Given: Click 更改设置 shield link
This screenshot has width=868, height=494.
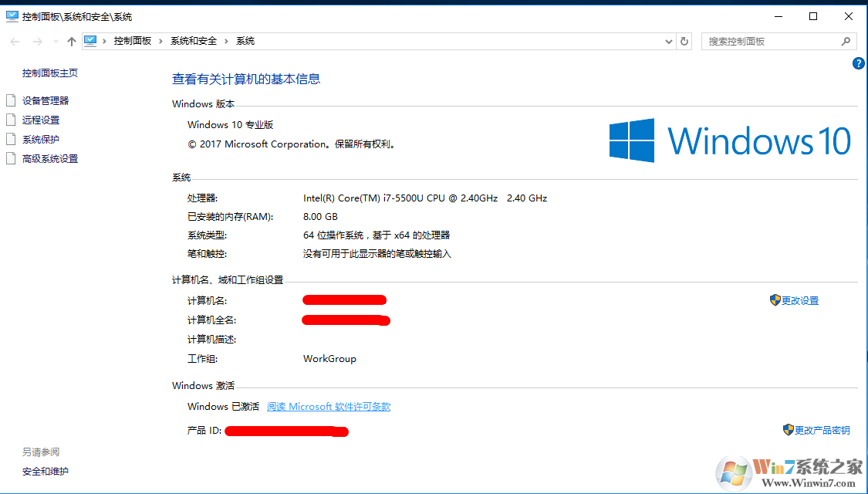Looking at the screenshot, I should pyautogui.click(x=800, y=301).
